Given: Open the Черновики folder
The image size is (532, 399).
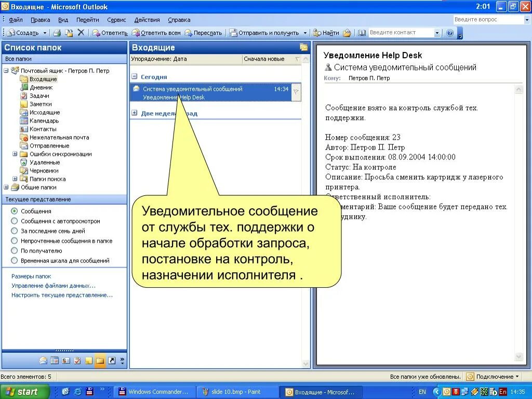Looking at the screenshot, I should 44,170.
